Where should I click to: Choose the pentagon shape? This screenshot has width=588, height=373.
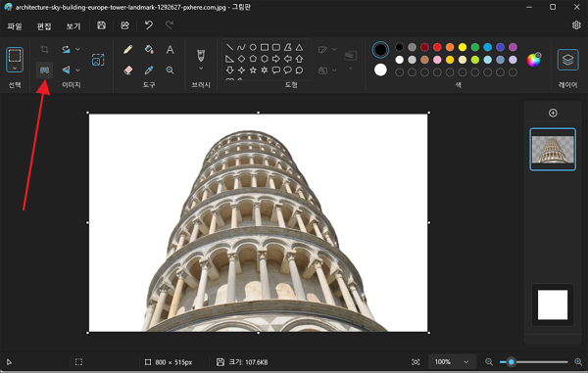pyautogui.click(x=253, y=59)
